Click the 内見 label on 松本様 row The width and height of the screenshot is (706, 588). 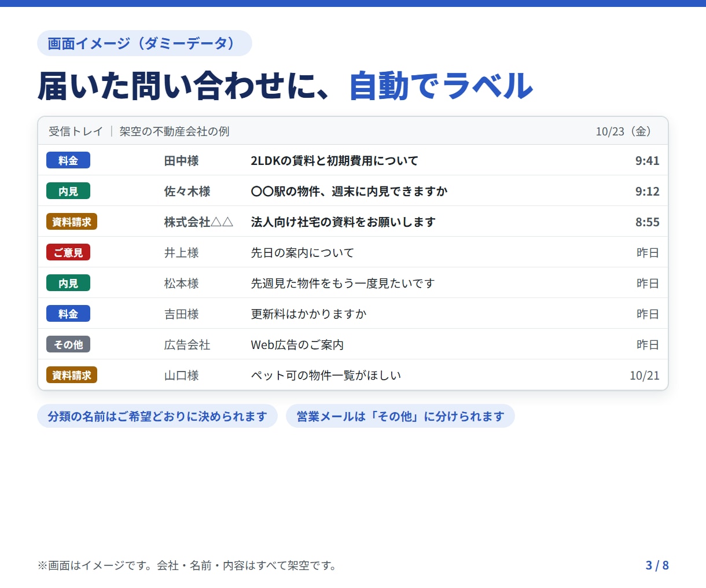click(x=68, y=283)
